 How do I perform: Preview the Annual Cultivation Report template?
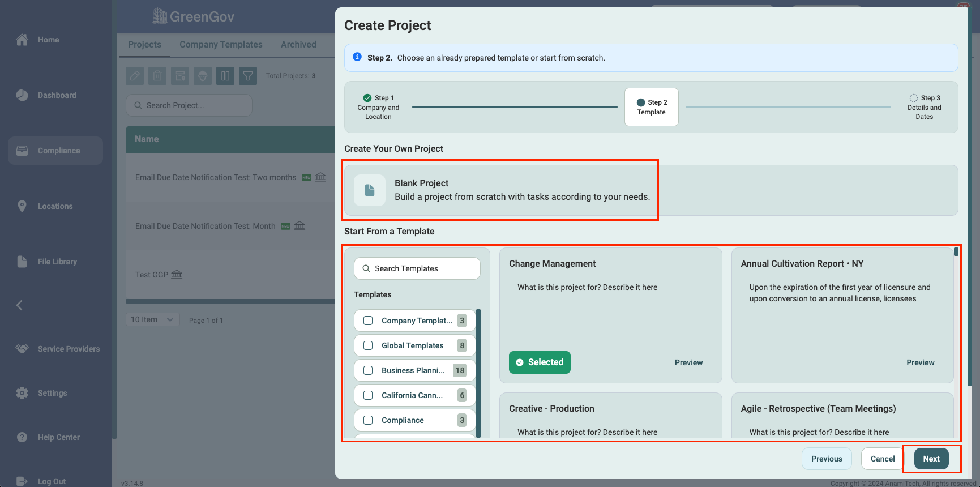(x=920, y=362)
